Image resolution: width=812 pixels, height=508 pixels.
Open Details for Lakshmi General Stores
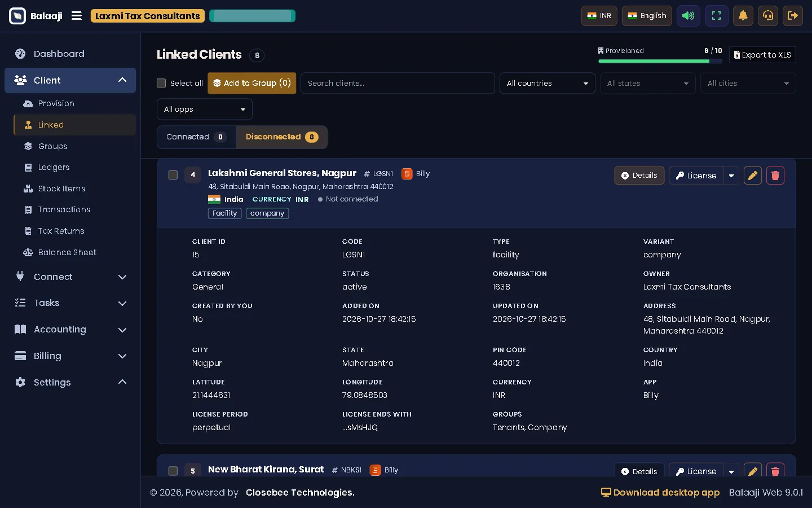639,176
